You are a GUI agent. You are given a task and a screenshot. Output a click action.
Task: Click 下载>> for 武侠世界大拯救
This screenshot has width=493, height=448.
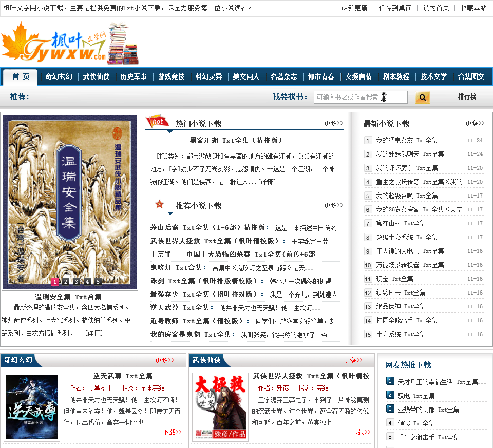click(361, 432)
